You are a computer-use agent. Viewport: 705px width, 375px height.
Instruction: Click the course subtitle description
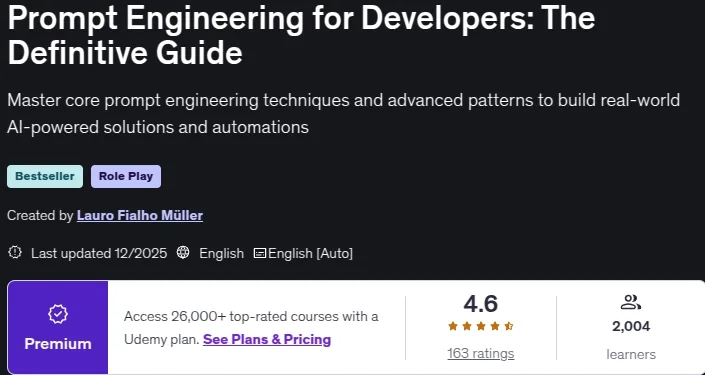[x=343, y=114]
